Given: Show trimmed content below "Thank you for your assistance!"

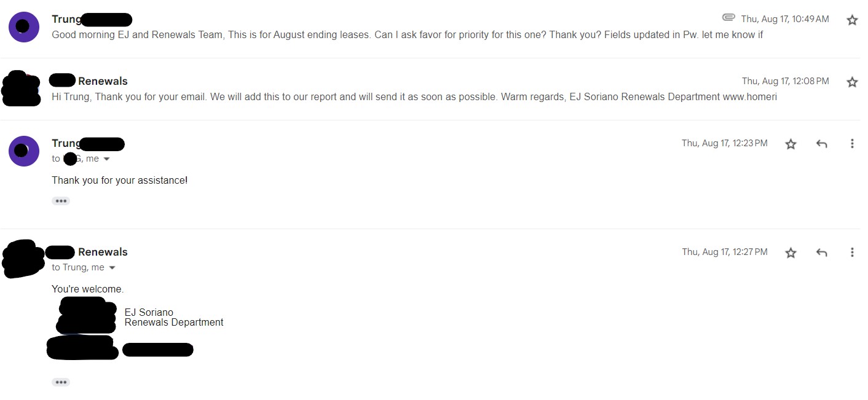Looking at the screenshot, I should coord(61,201).
